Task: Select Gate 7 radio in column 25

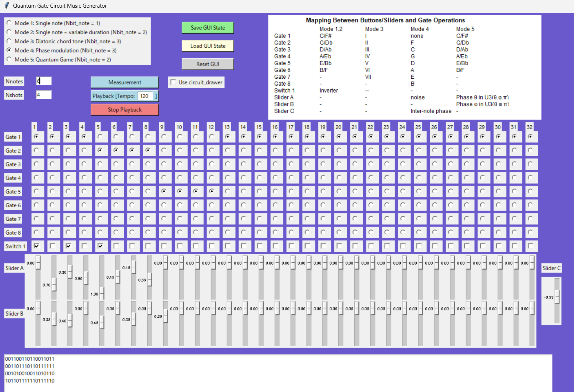Action: 419,219
